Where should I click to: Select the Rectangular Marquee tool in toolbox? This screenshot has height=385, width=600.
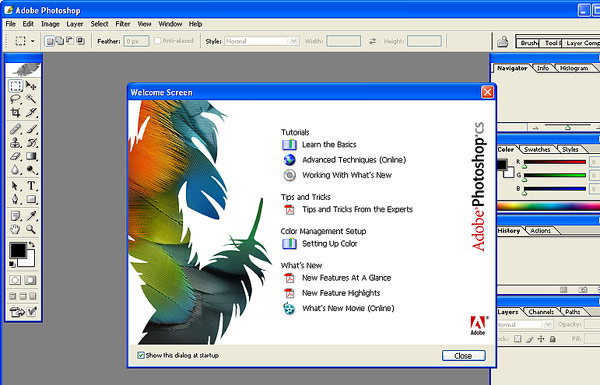[16, 86]
